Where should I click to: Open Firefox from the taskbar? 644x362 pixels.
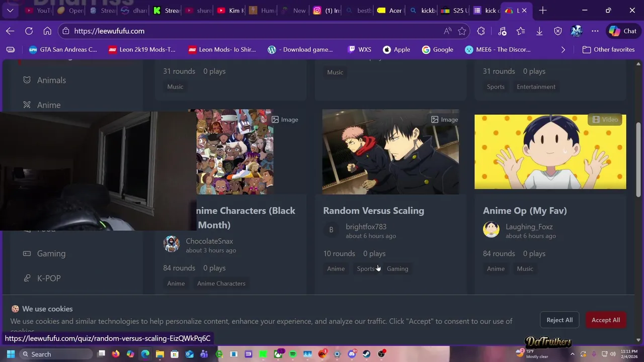116,354
